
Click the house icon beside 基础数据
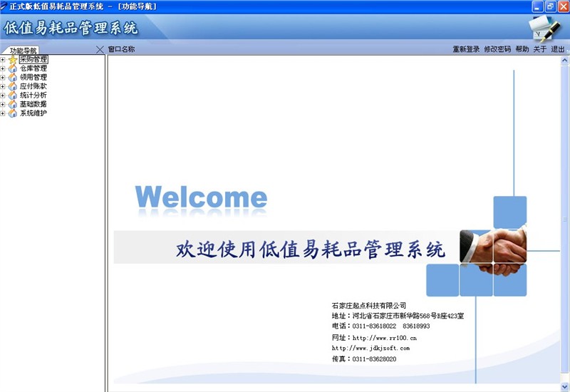[12, 104]
